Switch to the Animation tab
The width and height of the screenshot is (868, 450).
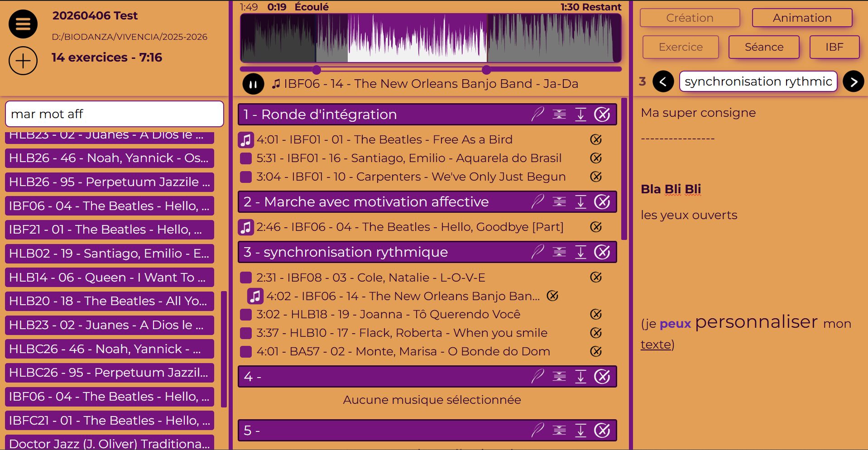click(x=801, y=18)
